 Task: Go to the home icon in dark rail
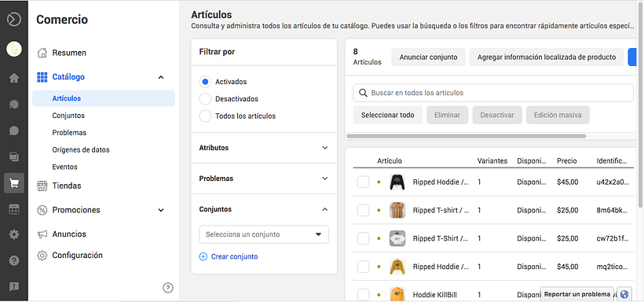(14, 78)
